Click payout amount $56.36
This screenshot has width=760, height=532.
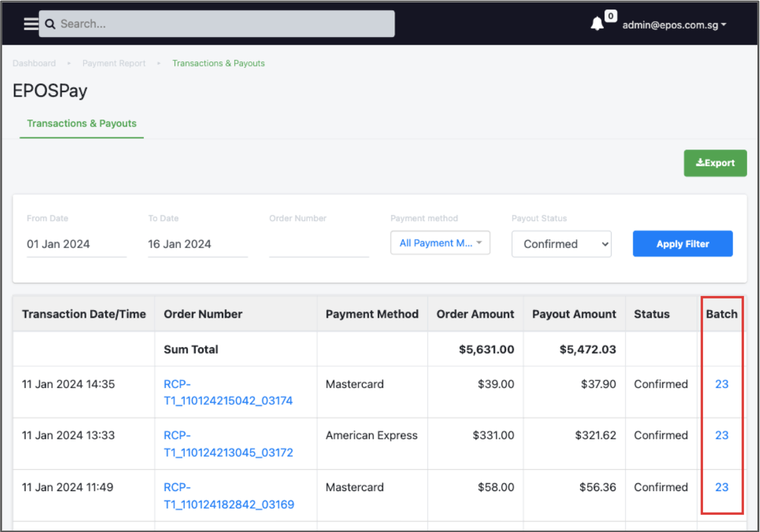(598, 487)
